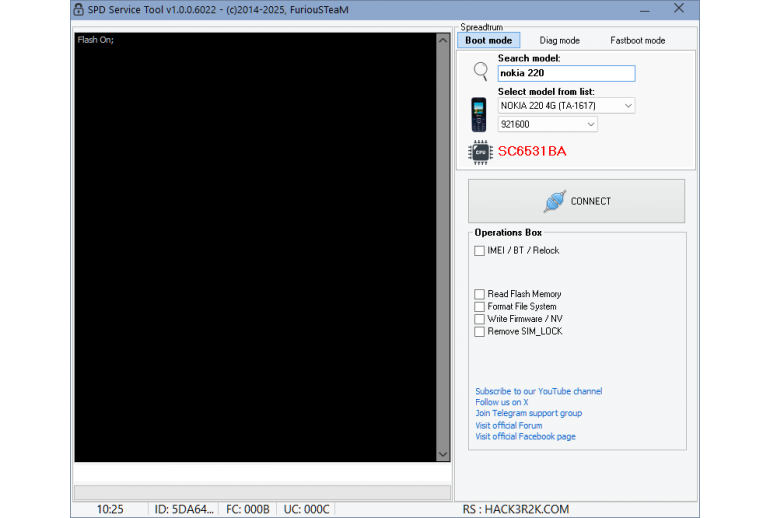The image size is (770, 518).
Task: Click the UC: 000C status entry
Action: coord(306,510)
